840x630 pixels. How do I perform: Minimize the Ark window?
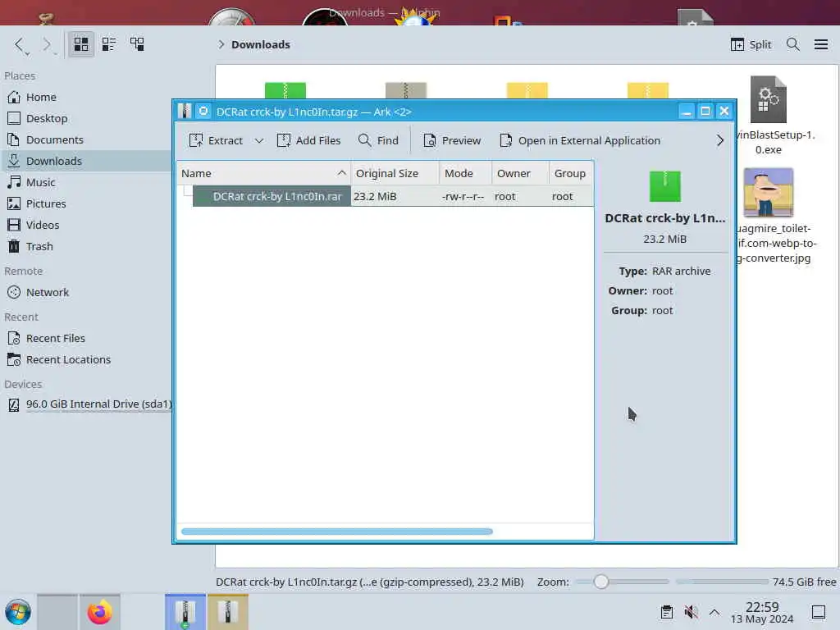pos(686,112)
